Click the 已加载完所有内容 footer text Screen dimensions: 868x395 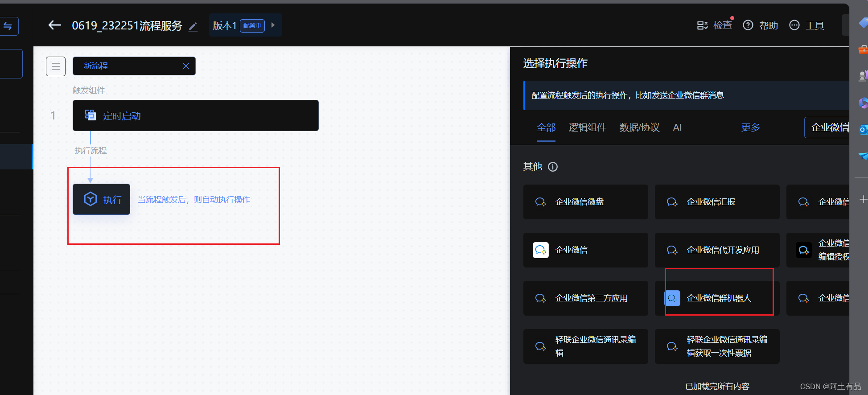tap(717, 386)
